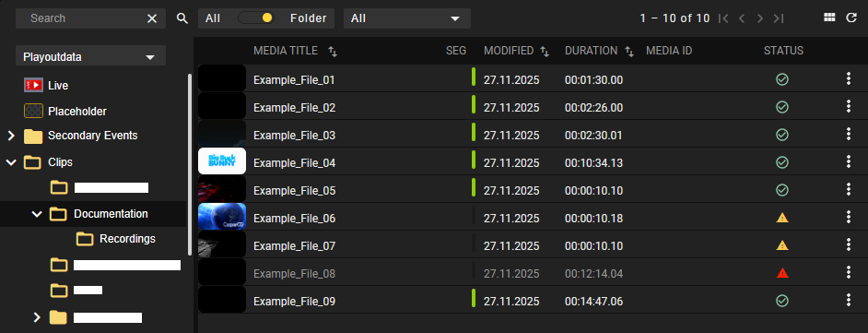Click the OK status icon of Example_File_04
Viewport: 868px width, 333px height.
(782, 162)
